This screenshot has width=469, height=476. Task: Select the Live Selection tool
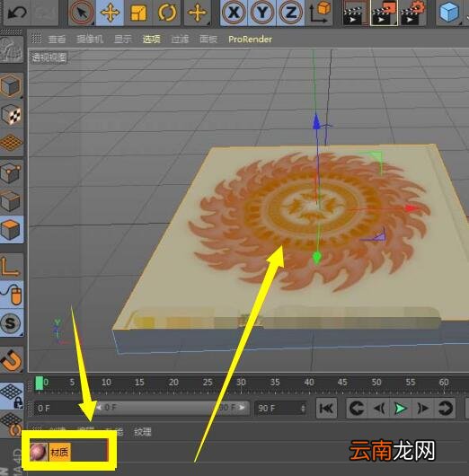tap(82, 13)
